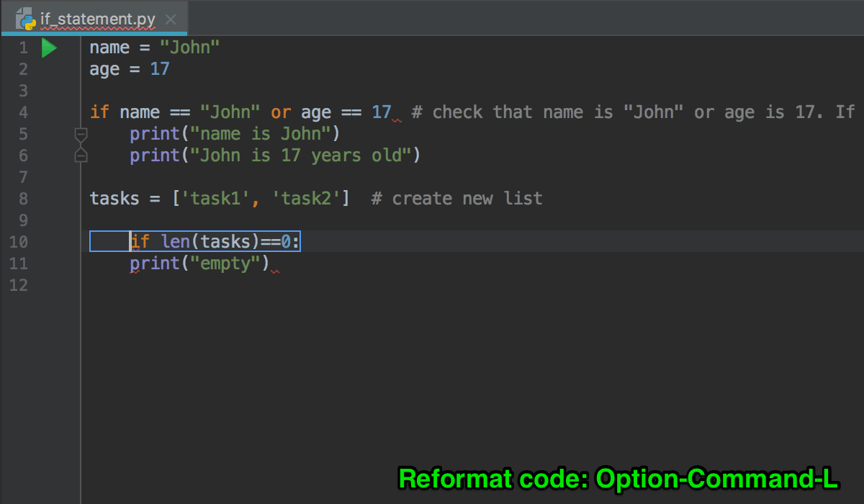Click line number 8 in the gutter
Screen dimensions: 864x504
tap(22, 198)
